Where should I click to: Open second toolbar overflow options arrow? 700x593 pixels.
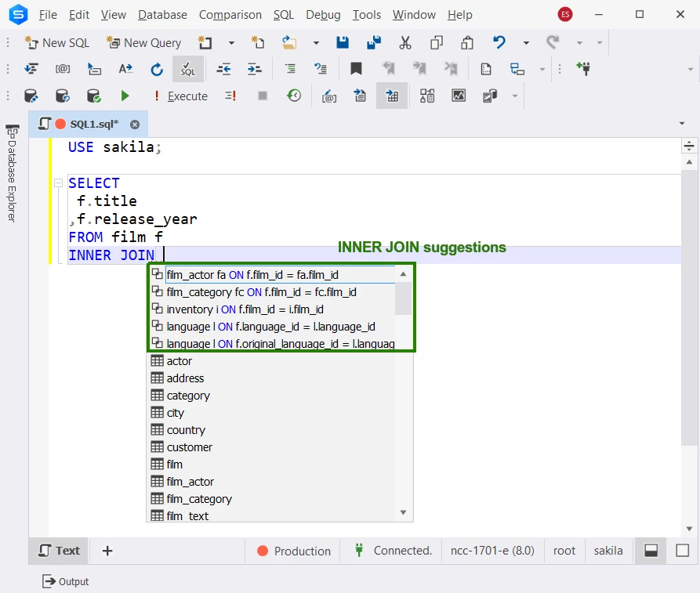[x=690, y=69]
